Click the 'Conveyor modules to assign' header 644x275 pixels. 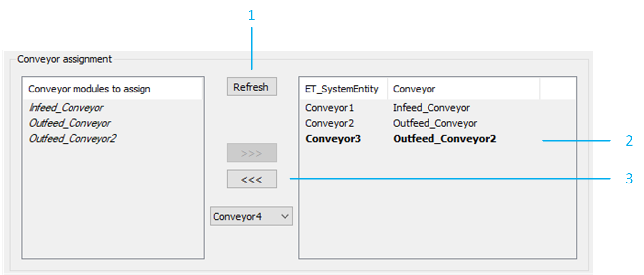(89, 89)
